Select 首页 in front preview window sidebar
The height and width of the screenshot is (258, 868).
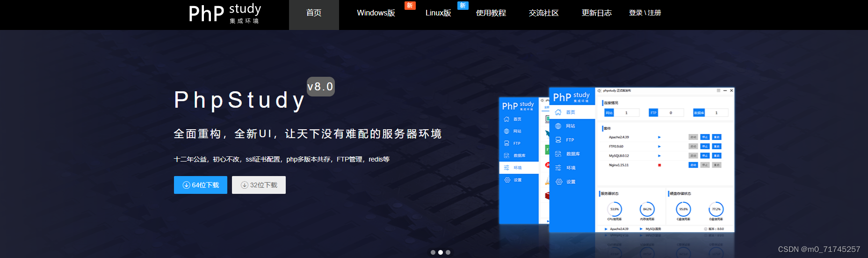[x=572, y=112]
